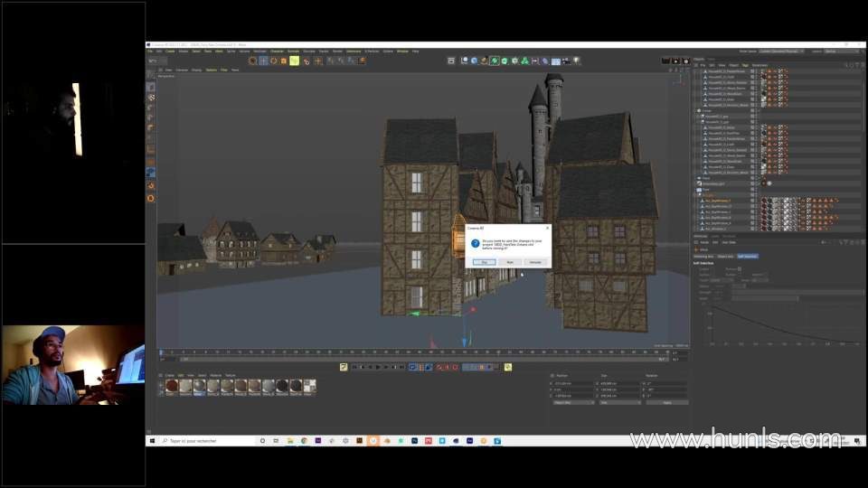Open the Node Space dropdown
The image size is (868, 488).
coord(780,52)
